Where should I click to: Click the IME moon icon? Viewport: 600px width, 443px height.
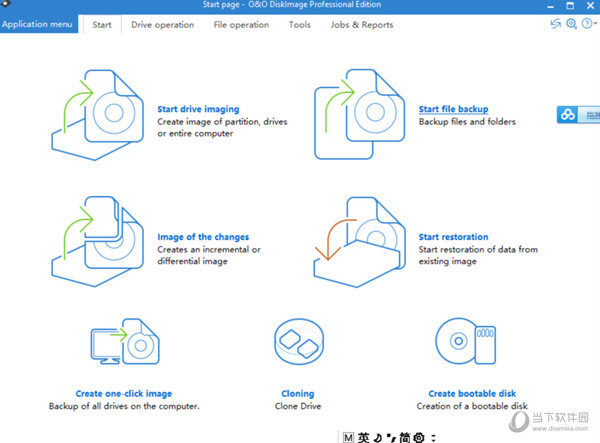378,437
